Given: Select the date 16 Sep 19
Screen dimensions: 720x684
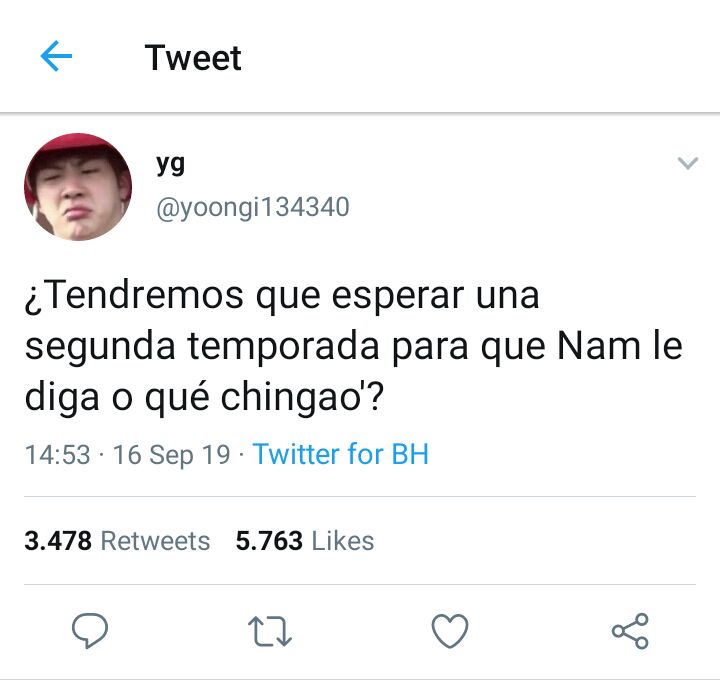Looking at the screenshot, I should coord(171,455).
